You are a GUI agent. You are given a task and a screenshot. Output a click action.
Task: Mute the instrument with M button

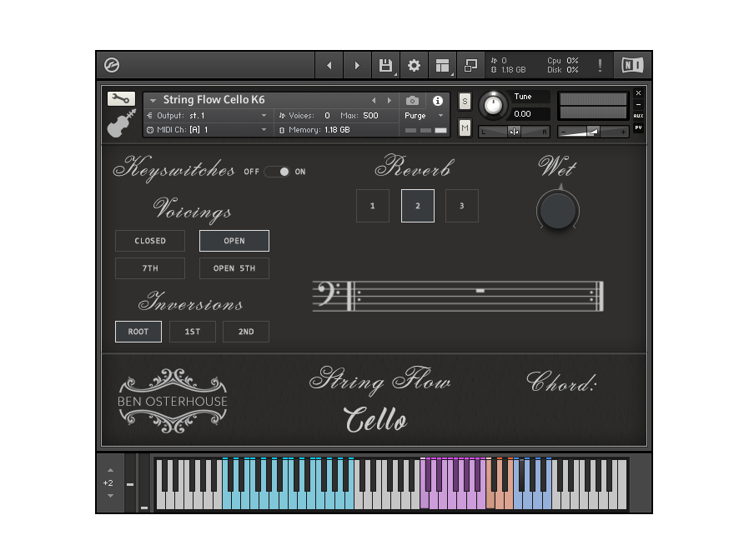tap(465, 128)
